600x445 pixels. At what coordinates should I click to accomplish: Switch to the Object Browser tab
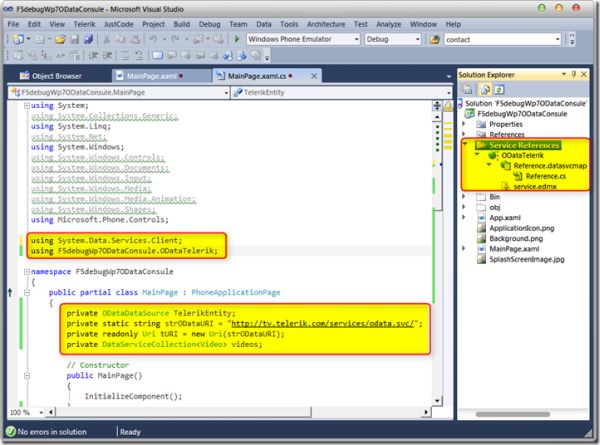[55, 76]
